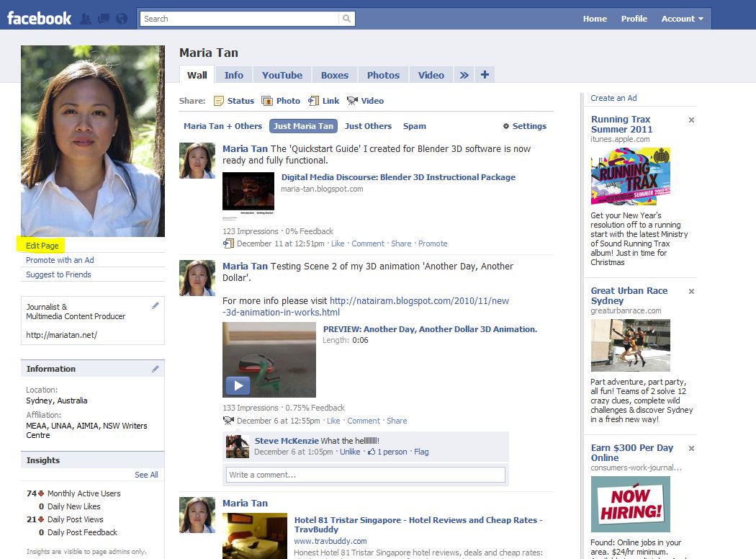Open PREVIEW: Another Day video title
Image resolution: width=756 pixels, height=559 pixels.
[x=430, y=329]
